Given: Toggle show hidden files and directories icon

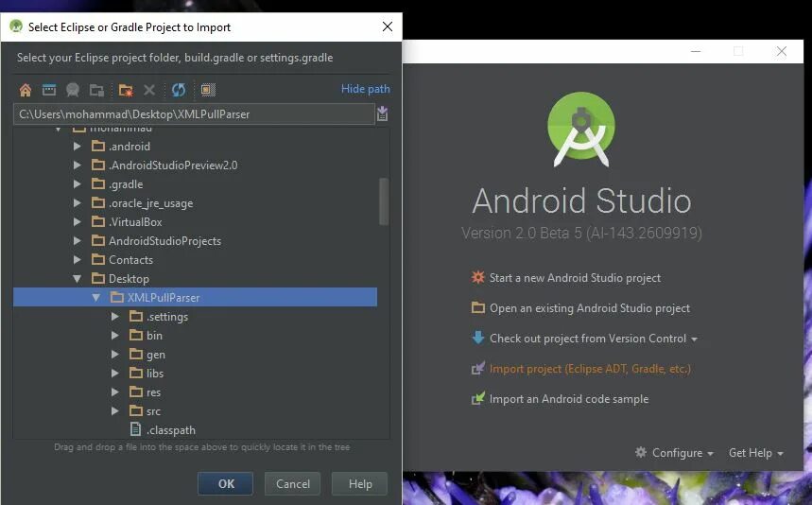Looking at the screenshot, I should click(x=208, y=90).
